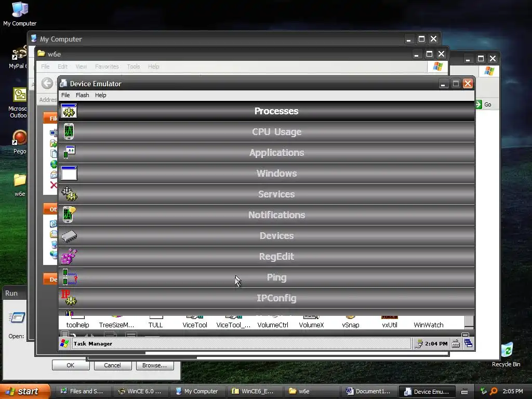Image resolution: width=532 pixels, height=399 pixels.
Task: Select the Applications entry
Action: [267, 152]
